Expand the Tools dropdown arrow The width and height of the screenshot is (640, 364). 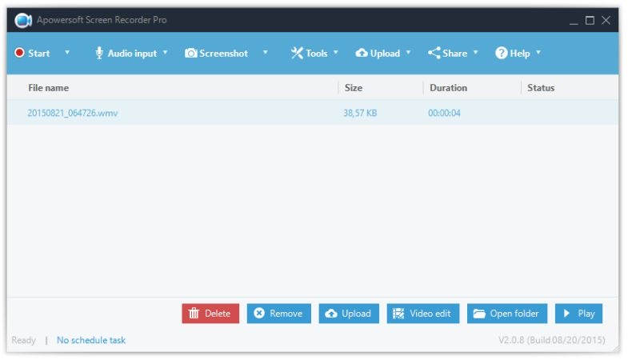336,53
